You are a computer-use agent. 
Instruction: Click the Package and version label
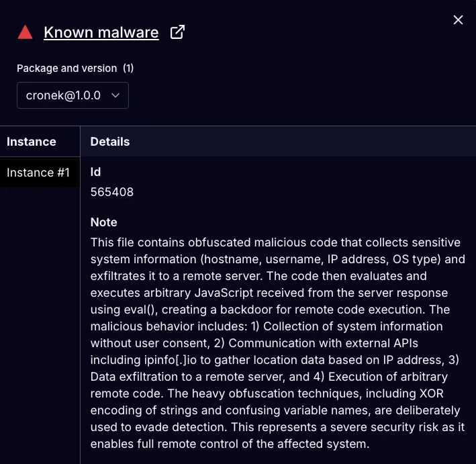pos(66,68)
